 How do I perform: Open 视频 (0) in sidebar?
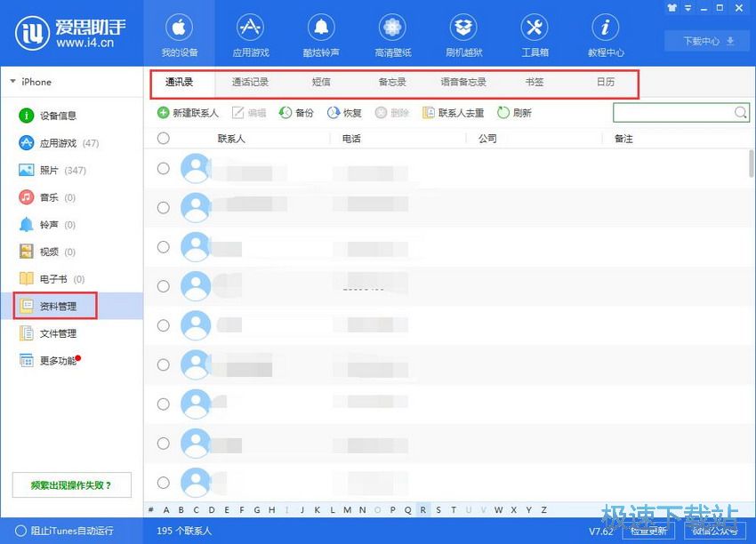[x=47, y=252]
